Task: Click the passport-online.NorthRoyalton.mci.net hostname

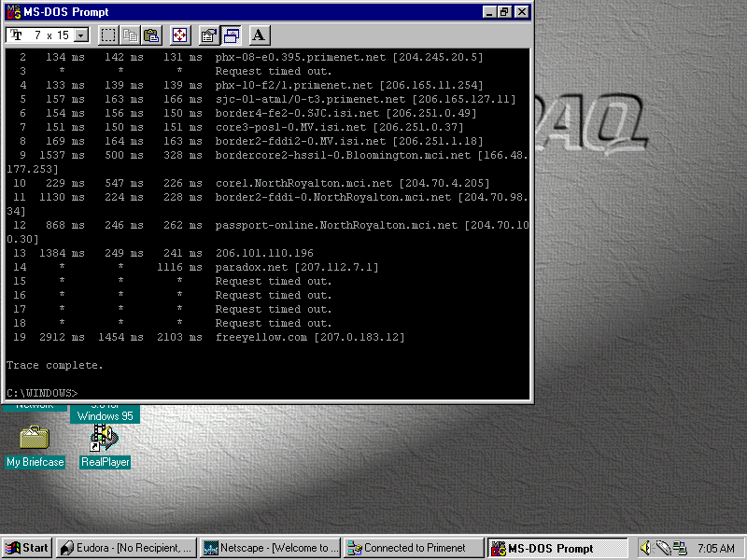Action: coord(336,225)
